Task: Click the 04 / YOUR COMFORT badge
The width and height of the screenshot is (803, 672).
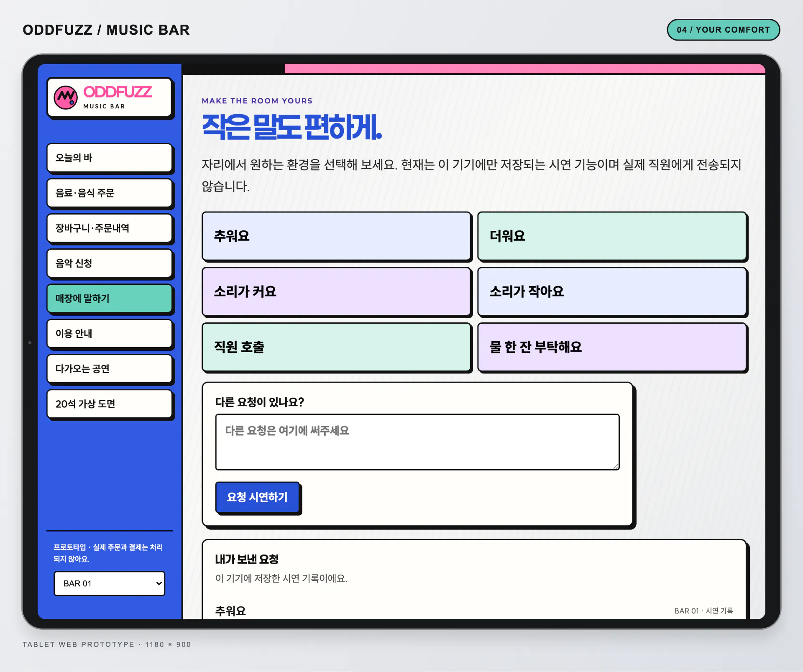Action: [x=723, y=30]
